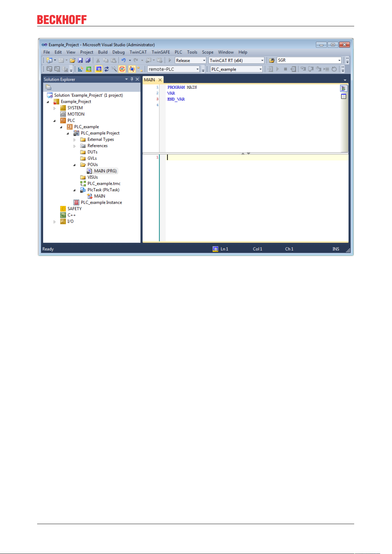Click the PLC Logout icon
This screenshot has height=554, width=392.
(x=293, y=69)
